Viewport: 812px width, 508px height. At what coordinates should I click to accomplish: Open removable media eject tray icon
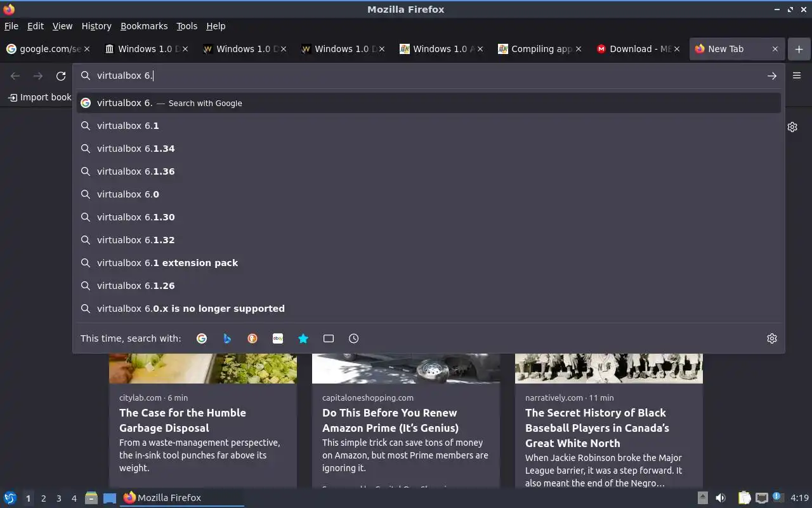[x=702, y=498]
